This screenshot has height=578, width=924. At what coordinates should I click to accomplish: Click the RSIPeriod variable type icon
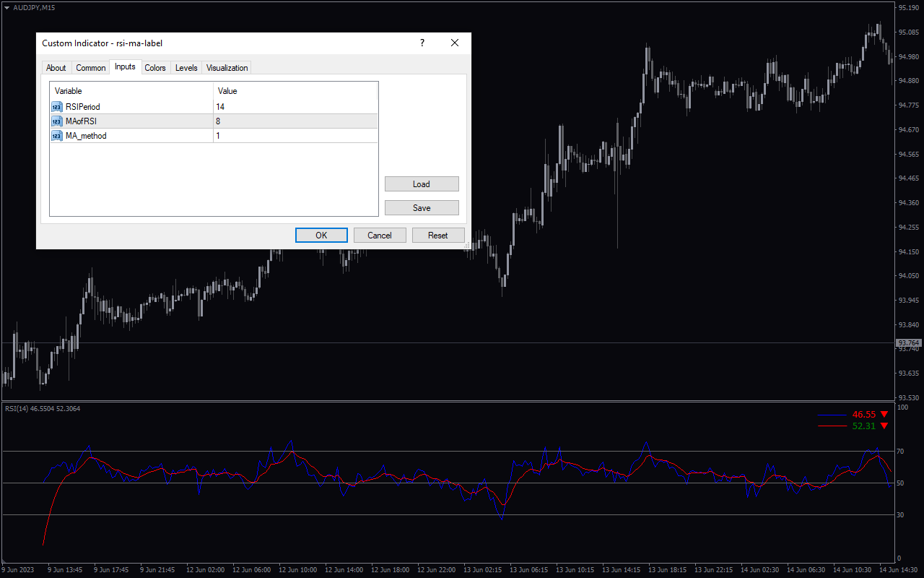click(x=56, y=107)
